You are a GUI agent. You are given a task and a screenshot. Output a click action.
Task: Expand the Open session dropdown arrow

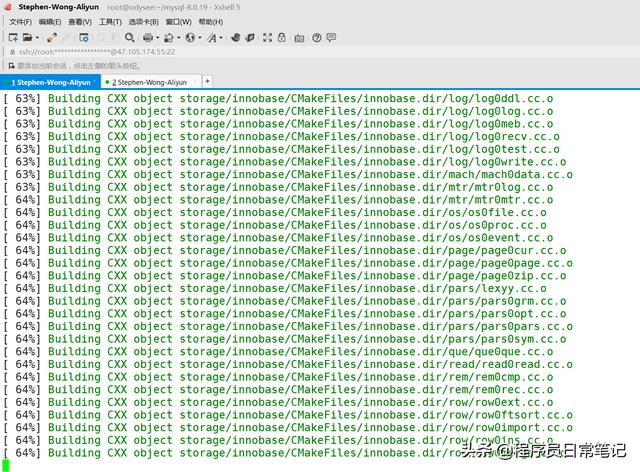[x=37, y=38]
